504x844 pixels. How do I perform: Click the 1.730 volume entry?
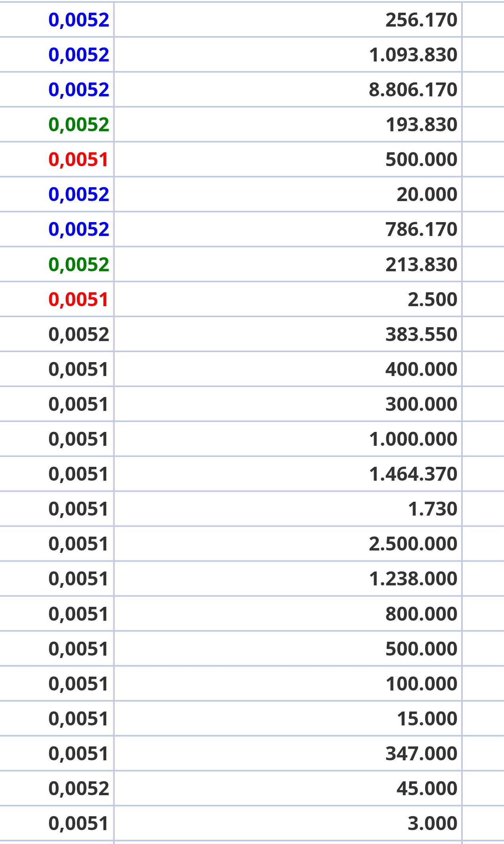(432, 509)
